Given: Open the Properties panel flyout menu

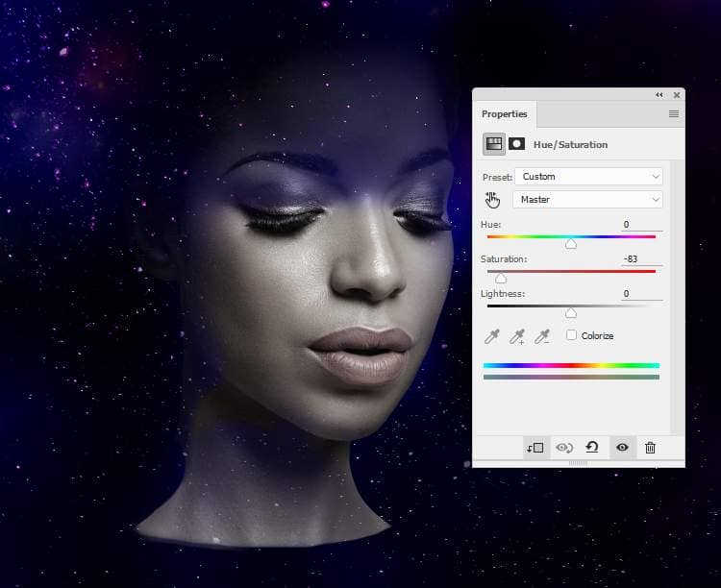Looking at the screenshot, I should tap(674, 113).
